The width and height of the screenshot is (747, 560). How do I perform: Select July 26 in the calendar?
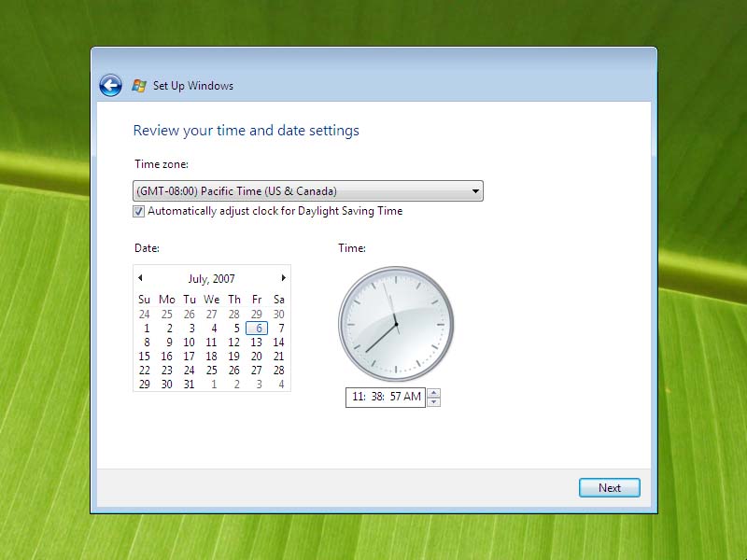coord(234,371)
